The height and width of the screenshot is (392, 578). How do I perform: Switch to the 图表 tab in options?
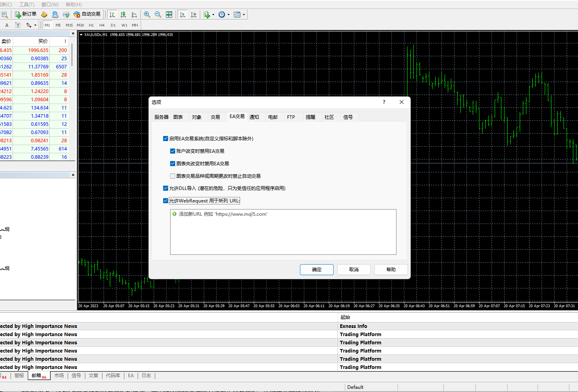[x=178, y=117]
